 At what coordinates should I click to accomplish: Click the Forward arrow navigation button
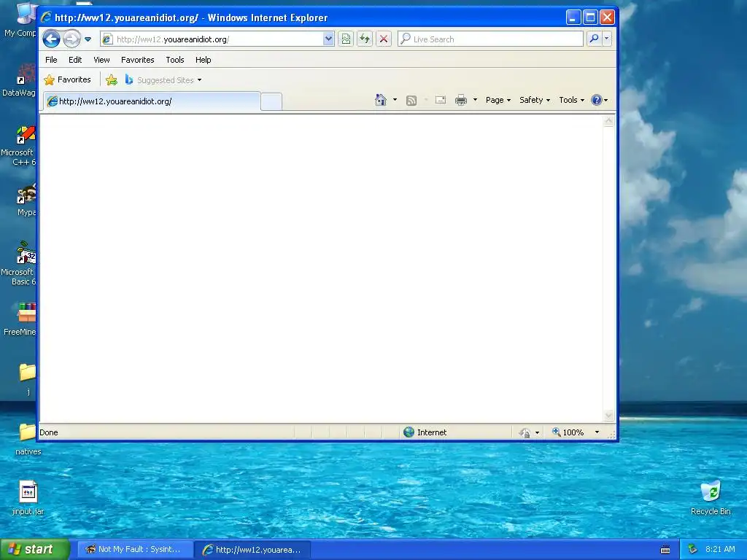(x=72, y=39)
